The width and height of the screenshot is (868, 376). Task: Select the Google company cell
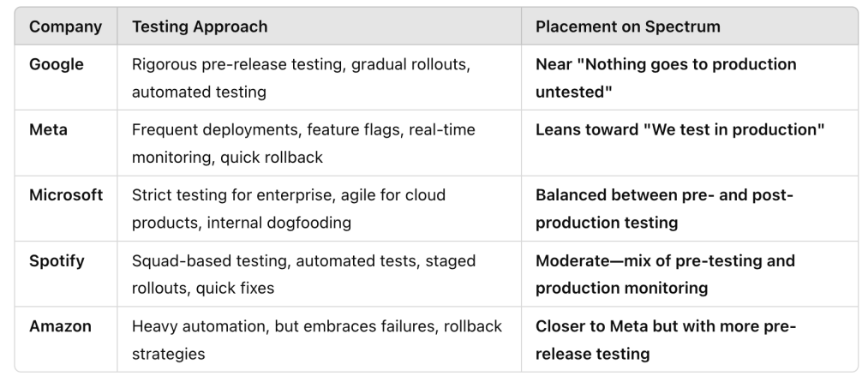(57, 64)
